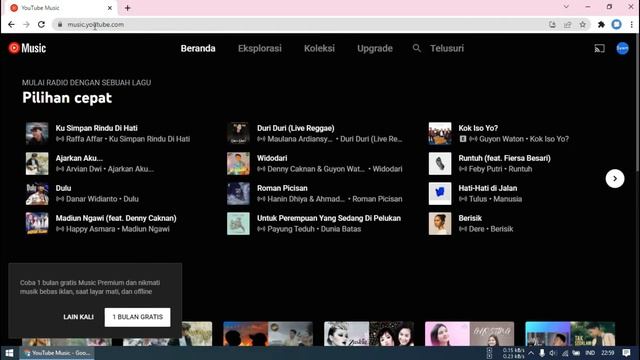Dismiss promo with LAIN KALI
The height and width of the screenshot is (360, 640).
pos(78,317)
